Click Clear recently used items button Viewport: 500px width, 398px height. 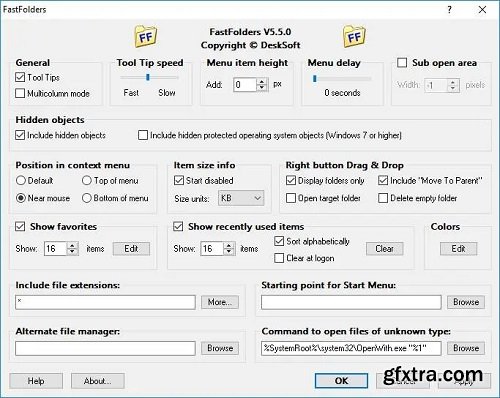tap(385, 249)
